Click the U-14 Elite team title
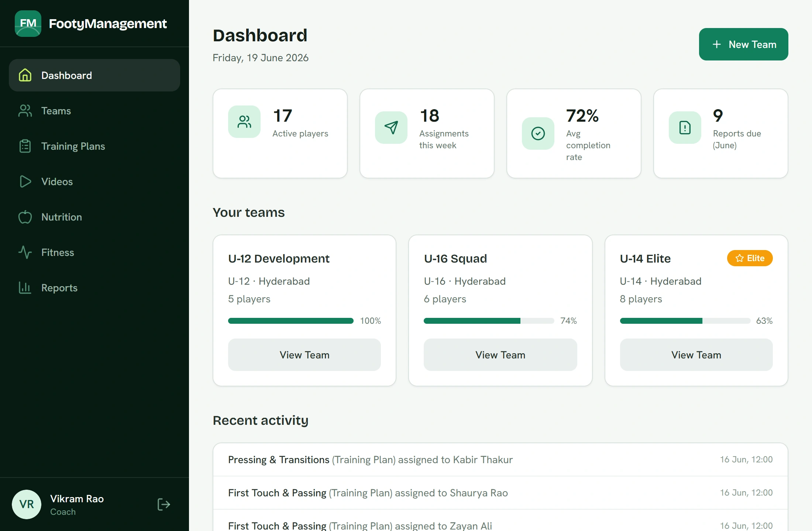Viewport: 812px width, 531px height. [x=645, y=258]
